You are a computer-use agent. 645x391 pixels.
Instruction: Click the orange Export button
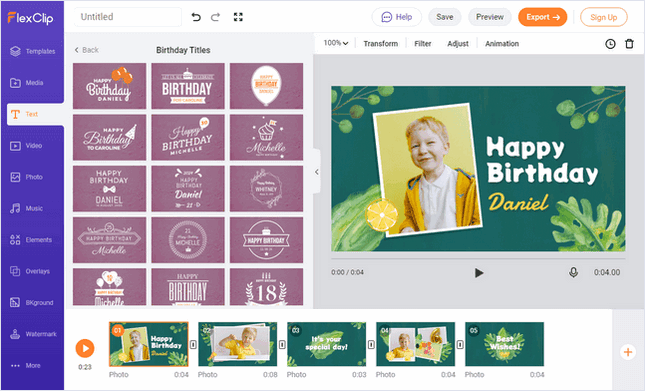pyautogui.click(x=543, y=17)
